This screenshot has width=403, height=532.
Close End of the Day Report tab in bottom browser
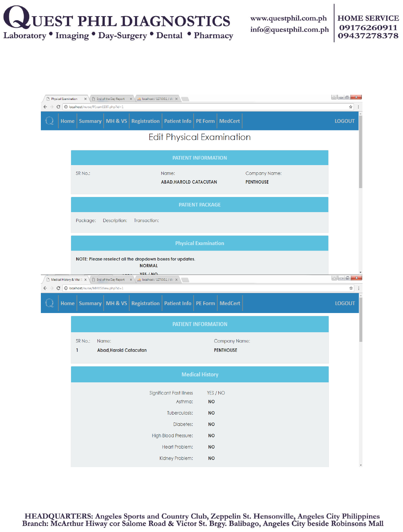click(x=131, y=280)
